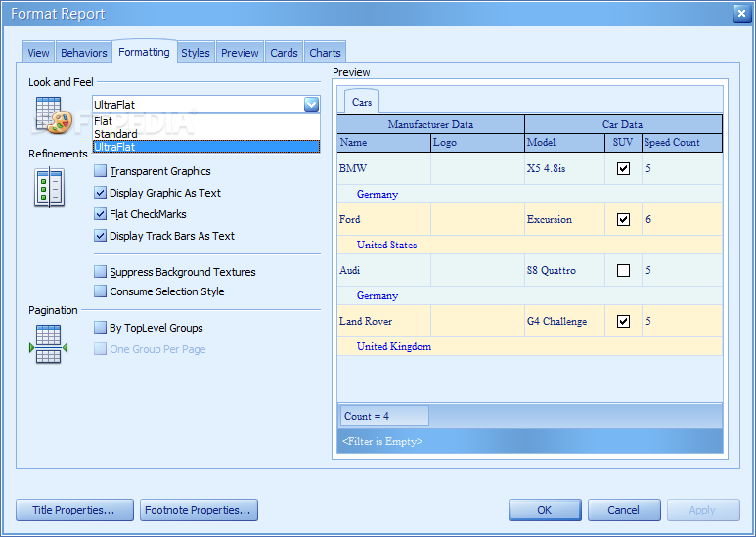Viewport: 756px width, 537px height.
Task: Switch to the Cards tab
Action: (x=284, y=53)
